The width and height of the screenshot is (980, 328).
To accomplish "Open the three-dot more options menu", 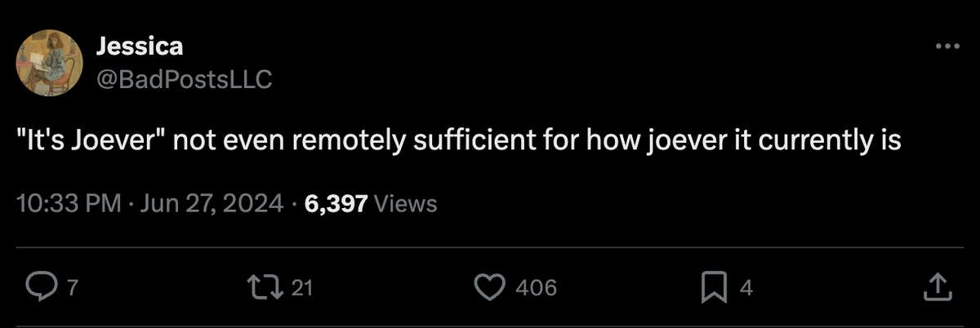I will (x=947, y=47).
